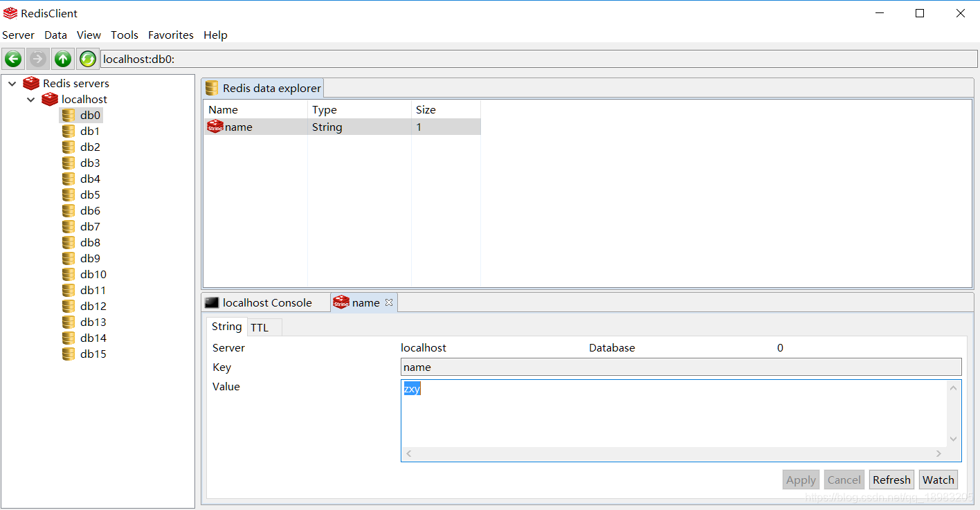Select db2 database icon in tree
This screenshot has width=980, height=510.
pyautogui.click(x=69, y=147)
